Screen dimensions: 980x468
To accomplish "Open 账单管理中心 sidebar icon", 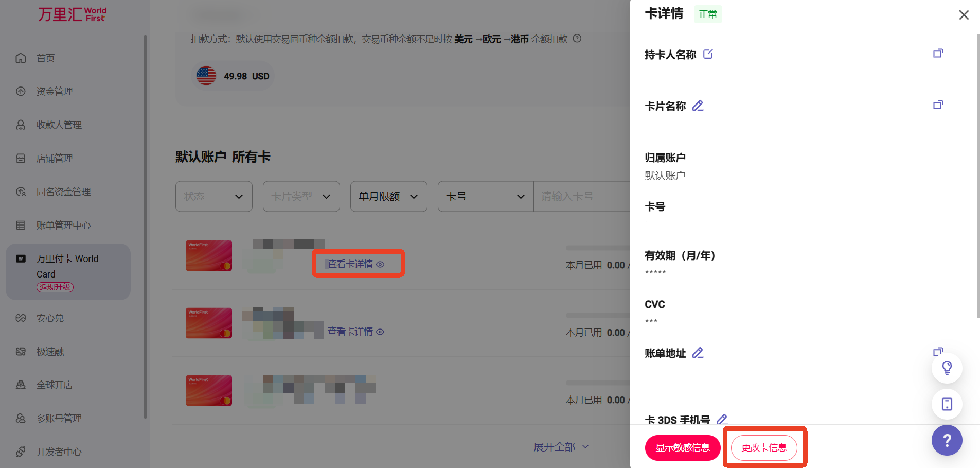I will click(x=21, y=225).
